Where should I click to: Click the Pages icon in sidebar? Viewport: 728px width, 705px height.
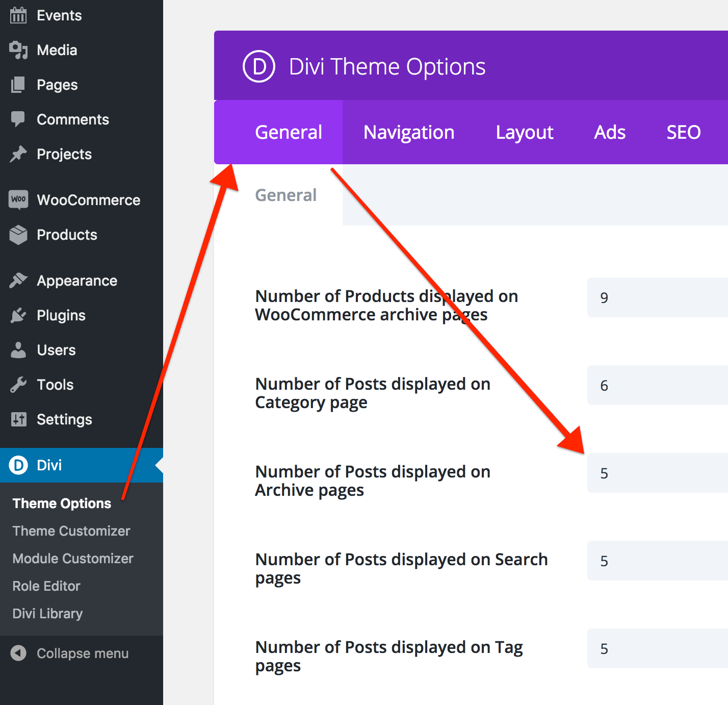coord(18,85)
